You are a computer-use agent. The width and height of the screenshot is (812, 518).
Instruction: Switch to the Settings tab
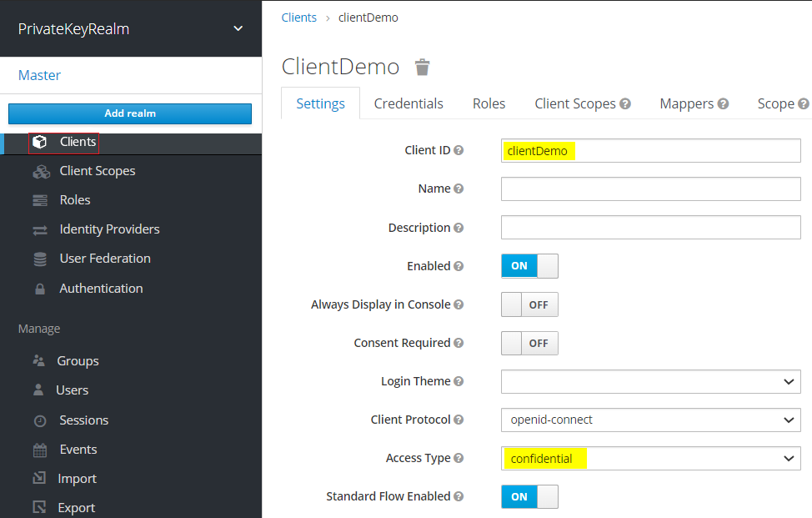321,103
